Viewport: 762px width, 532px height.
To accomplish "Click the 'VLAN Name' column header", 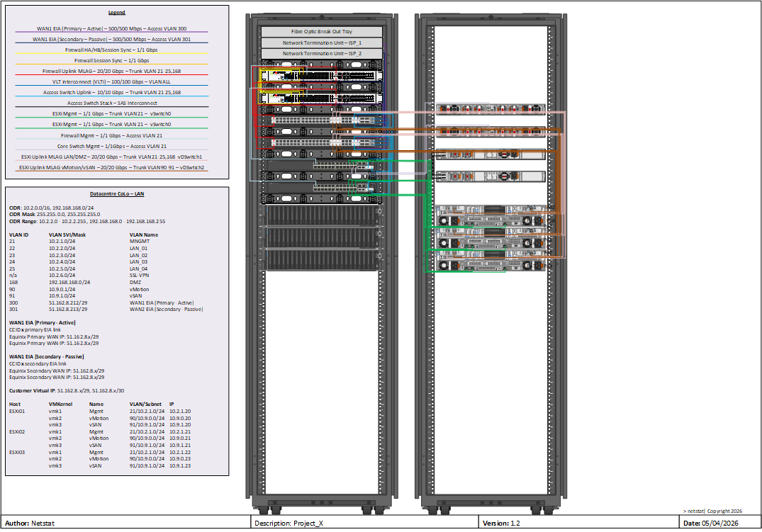I will click(144, 235).
